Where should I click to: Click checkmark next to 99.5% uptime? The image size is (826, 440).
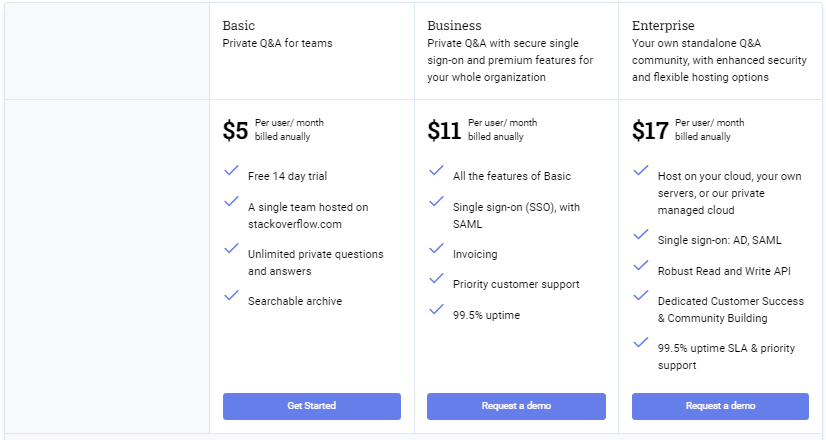pyautogui.click(x=436, y=309)
